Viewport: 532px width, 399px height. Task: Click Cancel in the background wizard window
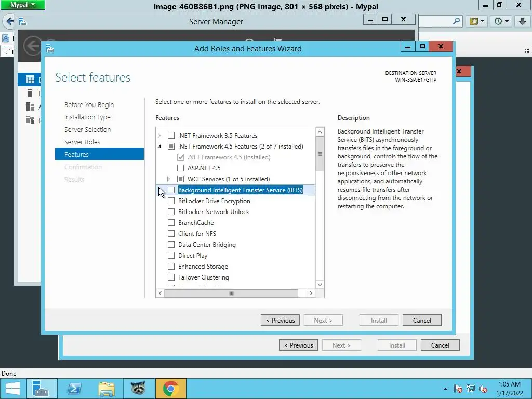coord(440,345)
